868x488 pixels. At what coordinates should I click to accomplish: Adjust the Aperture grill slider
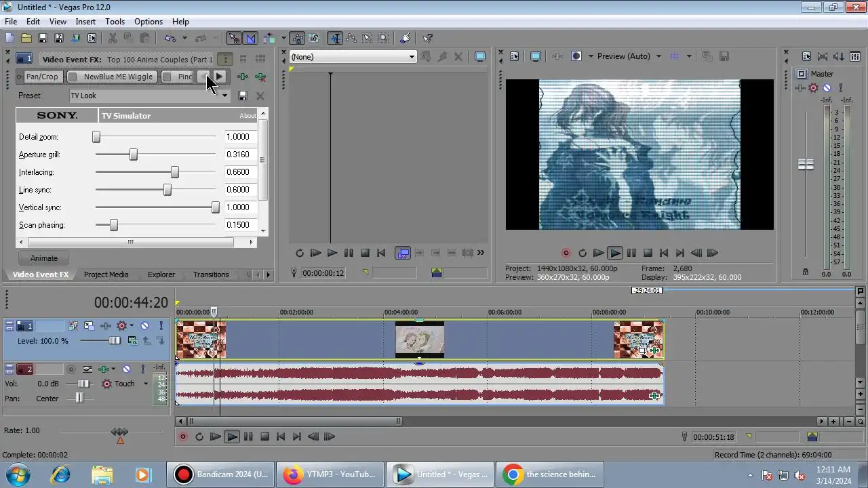(134, 155)
